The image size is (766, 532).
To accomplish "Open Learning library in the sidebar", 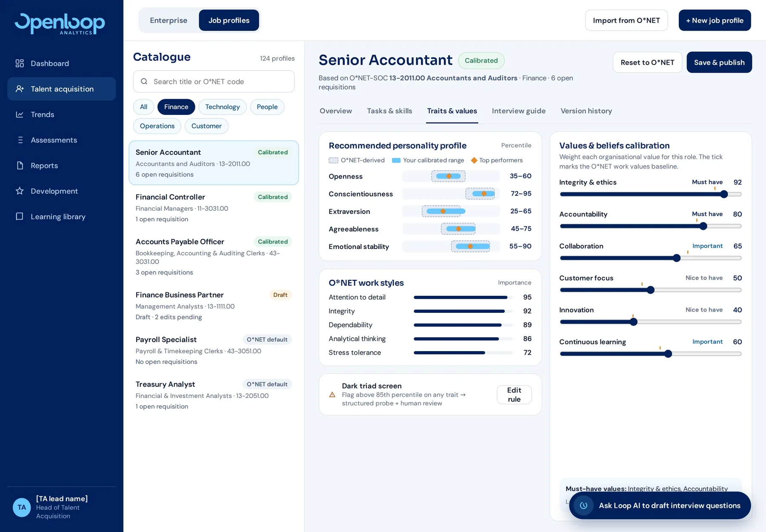I will [x=61, y=217].
